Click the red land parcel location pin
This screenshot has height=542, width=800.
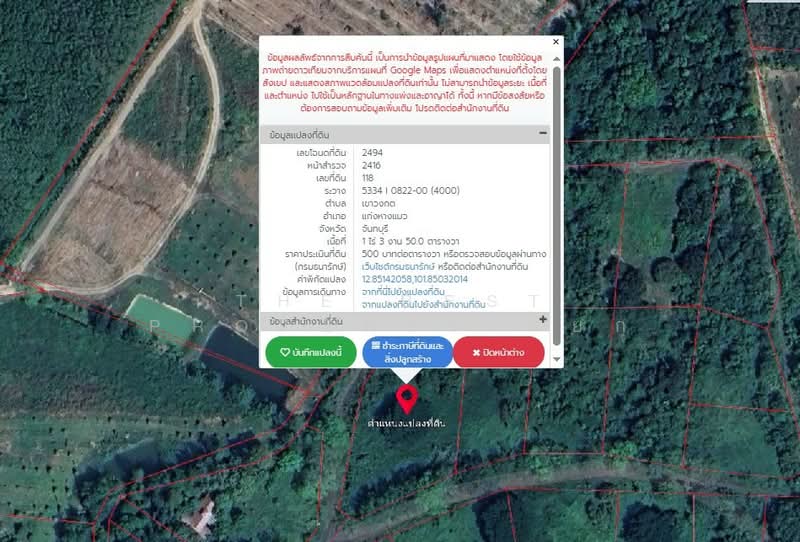406,398
